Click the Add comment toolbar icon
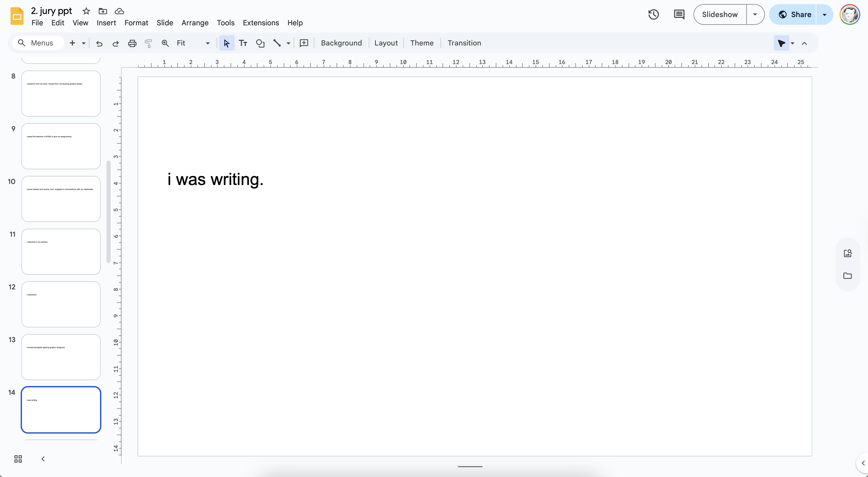Viewport: 868px width, 477px height. pos(304,43)
